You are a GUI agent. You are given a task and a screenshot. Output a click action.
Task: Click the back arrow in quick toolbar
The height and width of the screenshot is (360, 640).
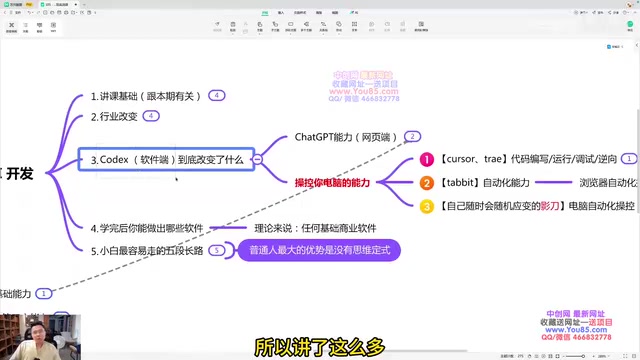[x=5, y=13]
